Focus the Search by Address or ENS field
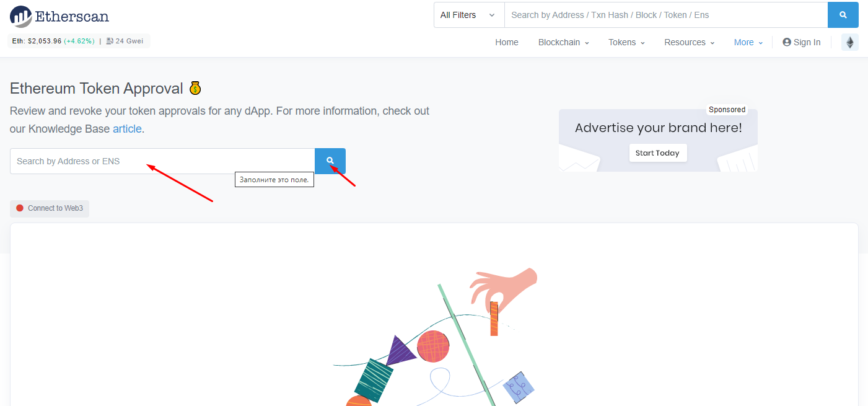868x406 pixels. coord(162,161)
